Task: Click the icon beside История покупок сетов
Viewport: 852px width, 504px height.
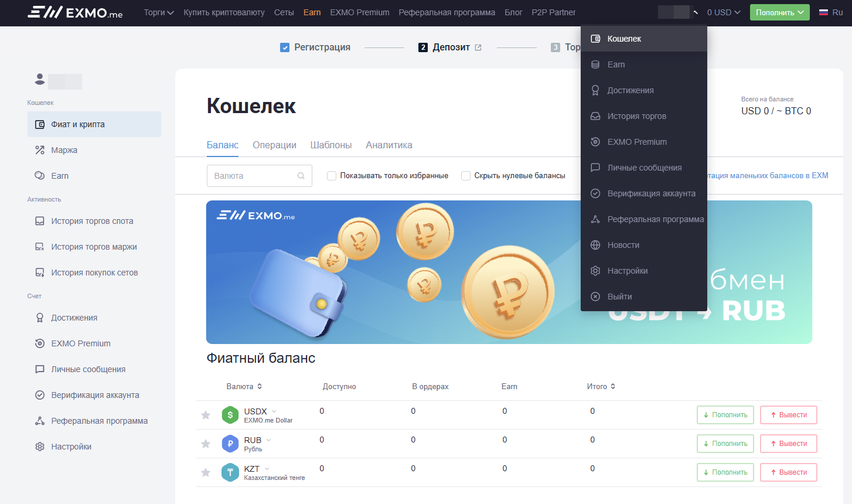Action: pyautogui.click(x=40, y=273)
